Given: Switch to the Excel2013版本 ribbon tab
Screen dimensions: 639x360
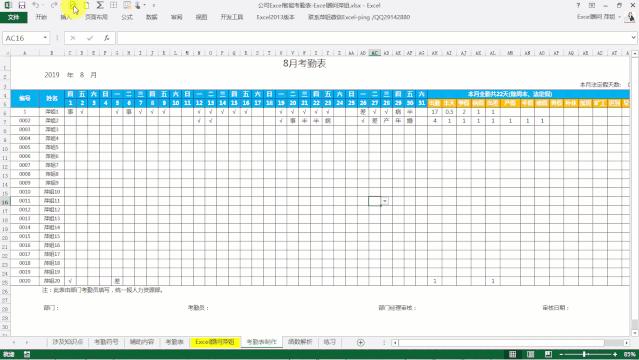Looking at the screenshot, I should point(275,17).
